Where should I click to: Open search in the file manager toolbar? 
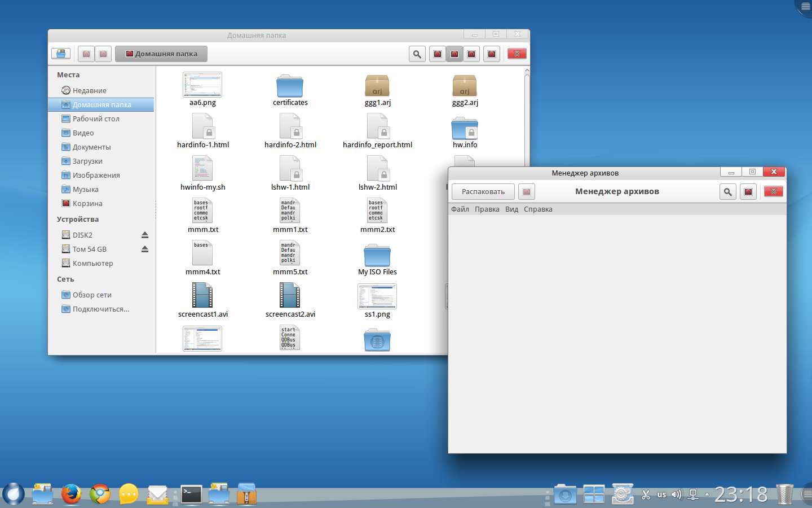pos(417,54)
